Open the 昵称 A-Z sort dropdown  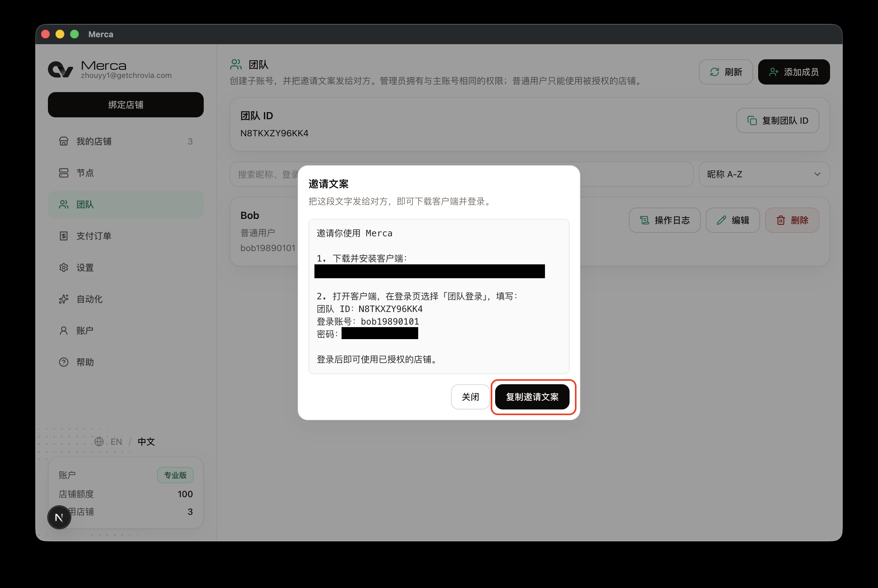tap(764, 174)
